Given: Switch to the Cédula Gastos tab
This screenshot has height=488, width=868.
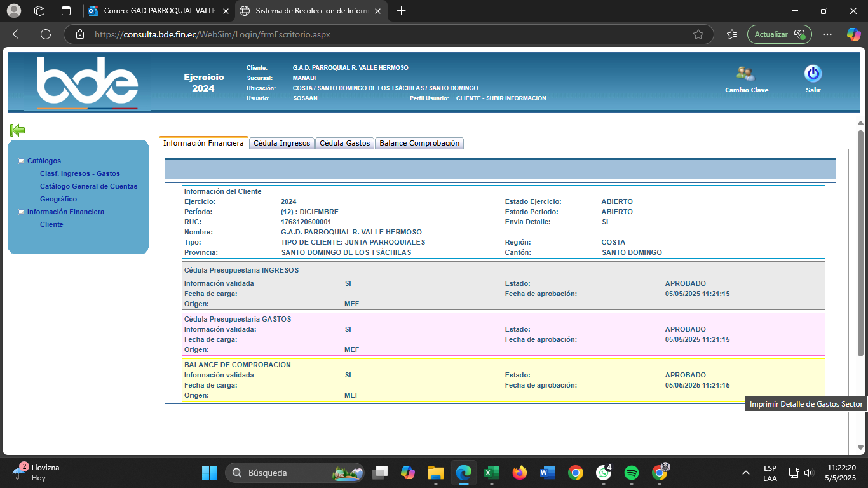Looking at the screenshot, I should [x=344, y=143].
